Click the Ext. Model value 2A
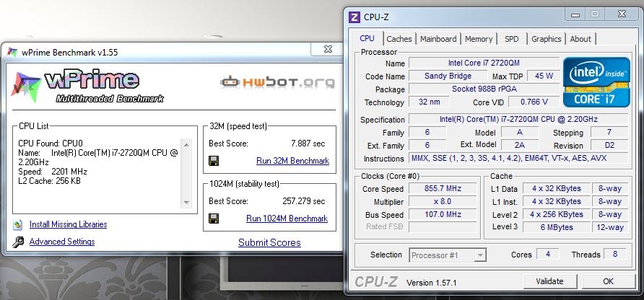644x300 pixels. (520, 145)
